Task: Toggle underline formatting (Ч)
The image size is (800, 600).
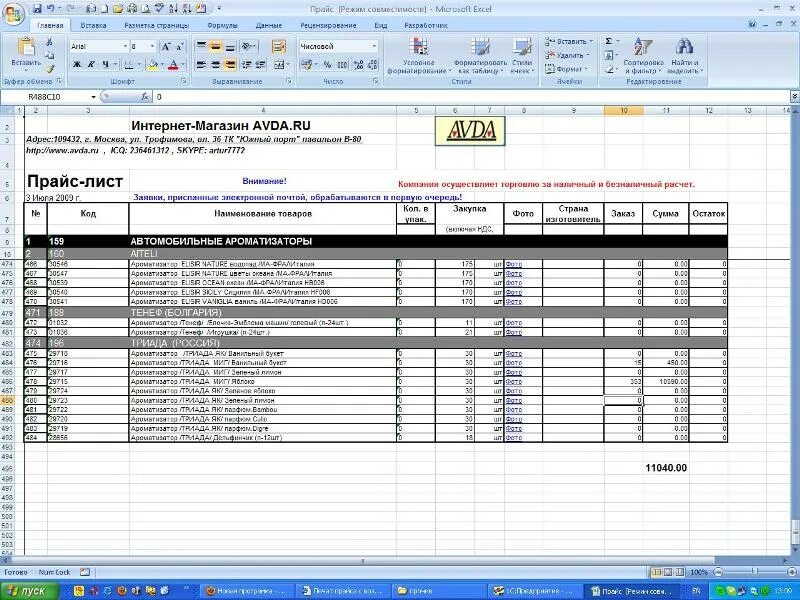Action: click(105, 65)
